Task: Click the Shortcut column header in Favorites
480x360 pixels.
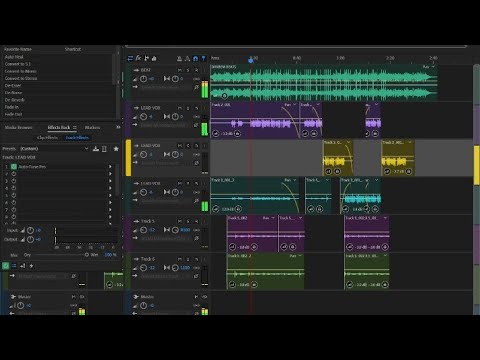Action: (73, 49)
